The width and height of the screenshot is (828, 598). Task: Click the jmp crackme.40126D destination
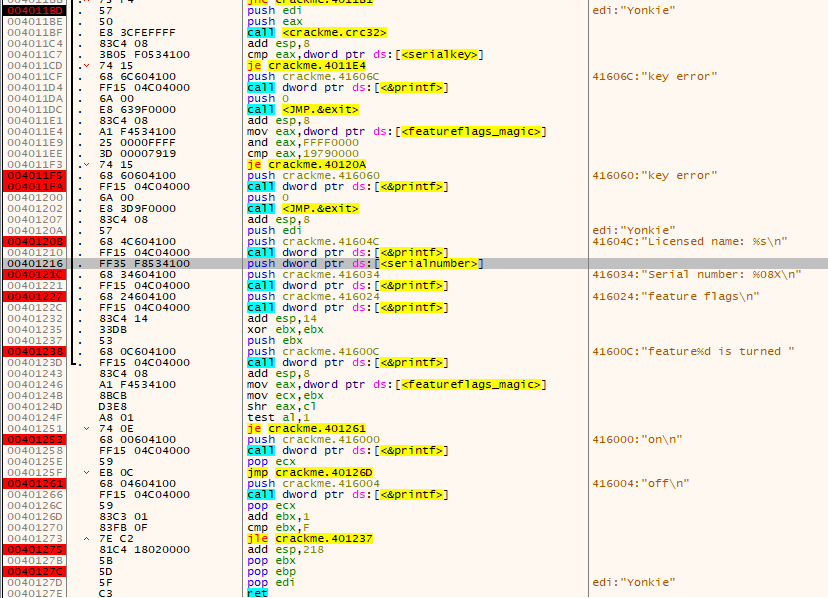click(316, 472)
